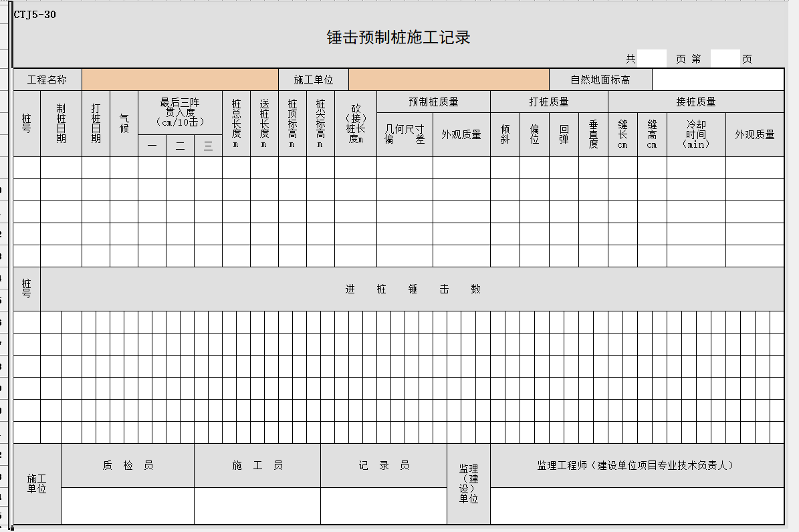Click the 最后三阵贯入度 header cell

point(180,112)
